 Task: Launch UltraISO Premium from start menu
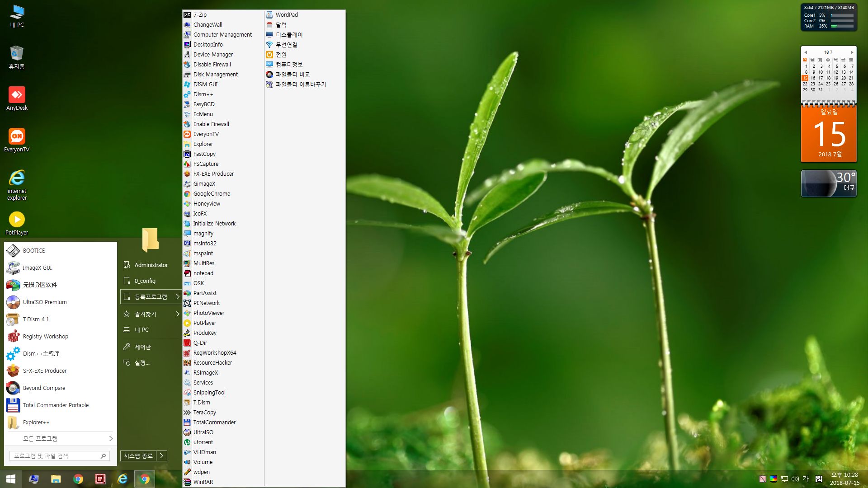(61, 302)
